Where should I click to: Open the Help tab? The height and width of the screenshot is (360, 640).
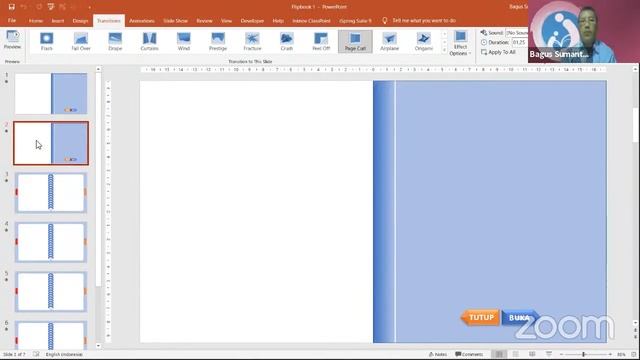(x=278, y=21)
